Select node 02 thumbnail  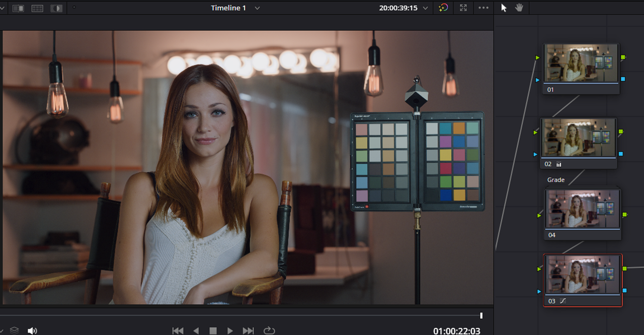579,138
